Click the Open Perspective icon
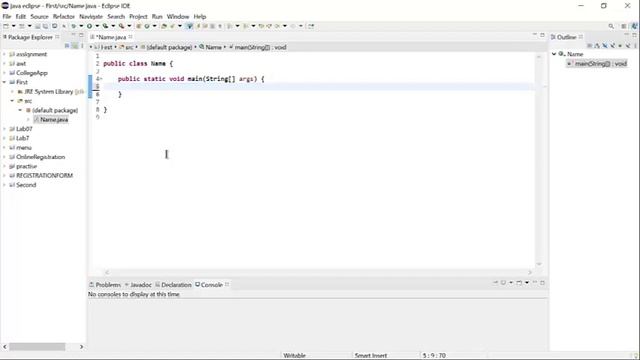 click(624, 26)
